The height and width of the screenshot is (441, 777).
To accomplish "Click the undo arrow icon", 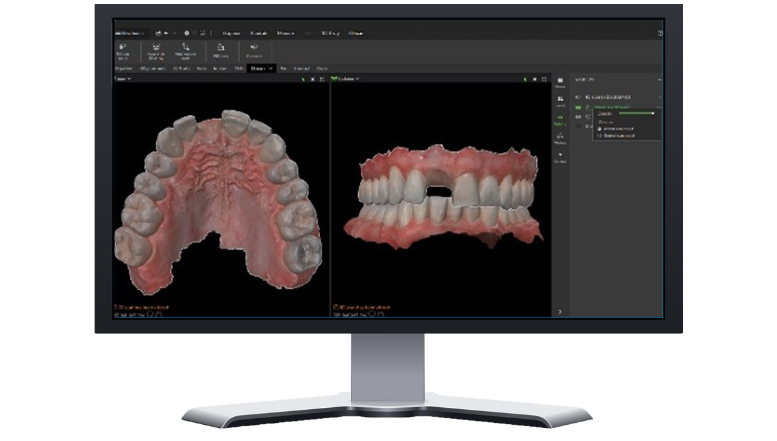I will [x=166, y=33].
